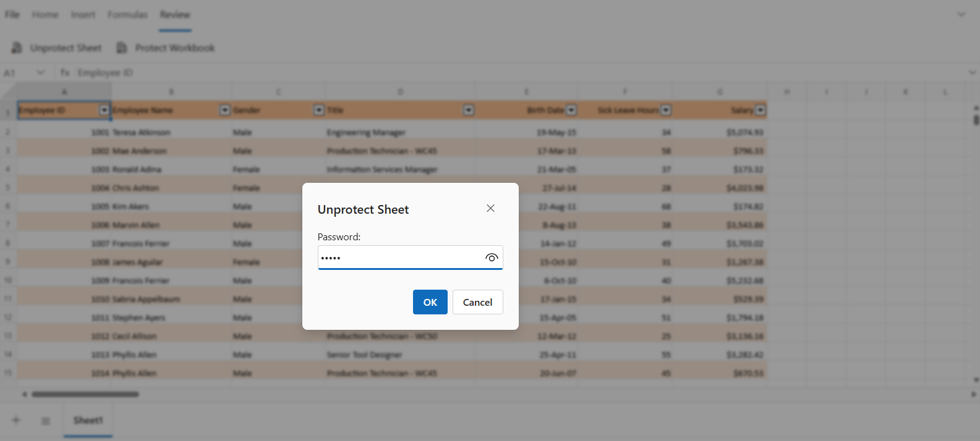The width and height of the screenshot is (980, 441).
Task: Show the password with the eye icon
Action: click(x=492, y=258)
